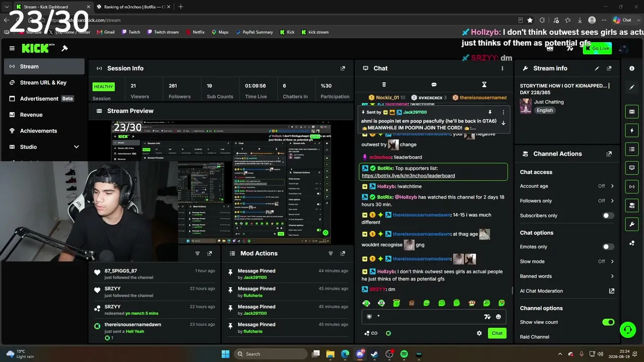The width and height of the screenshot is (644, 362).
Task: Open the Chat panel three-dot menu
Action: click(502, 68)
